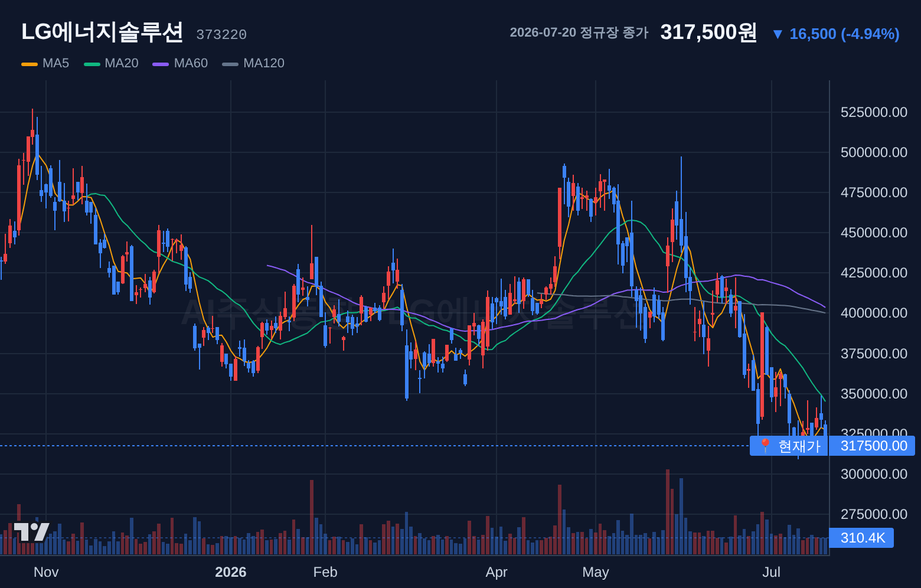Click the MA120 gray legend entry
Image resolution: width=921 pixels, height=588 pixels.
[x=253, y=63]
